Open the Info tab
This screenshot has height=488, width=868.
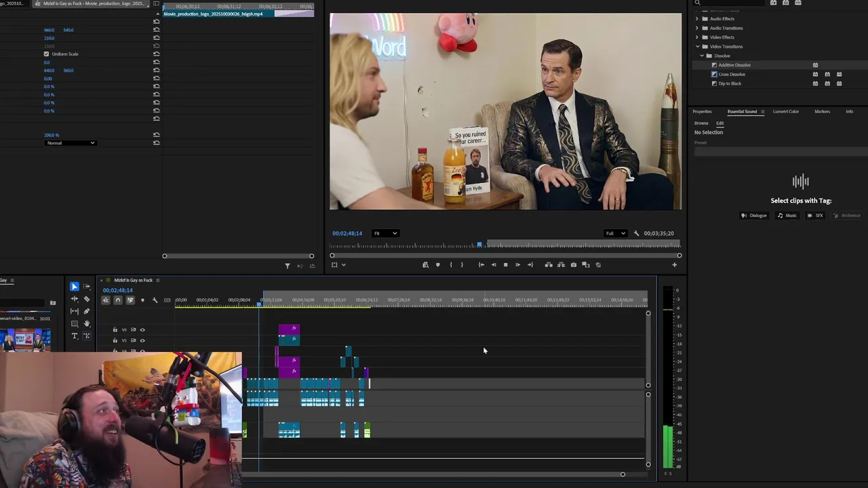849,112
